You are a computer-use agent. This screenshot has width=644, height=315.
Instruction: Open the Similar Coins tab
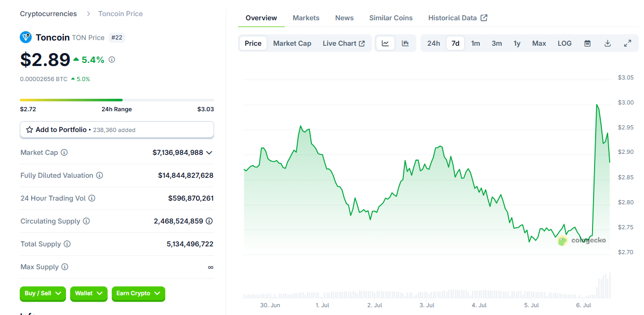[391, 18]
